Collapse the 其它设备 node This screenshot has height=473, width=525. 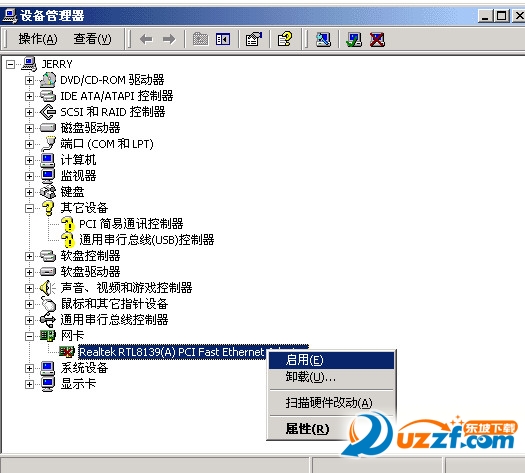click(x=29, y=208)
